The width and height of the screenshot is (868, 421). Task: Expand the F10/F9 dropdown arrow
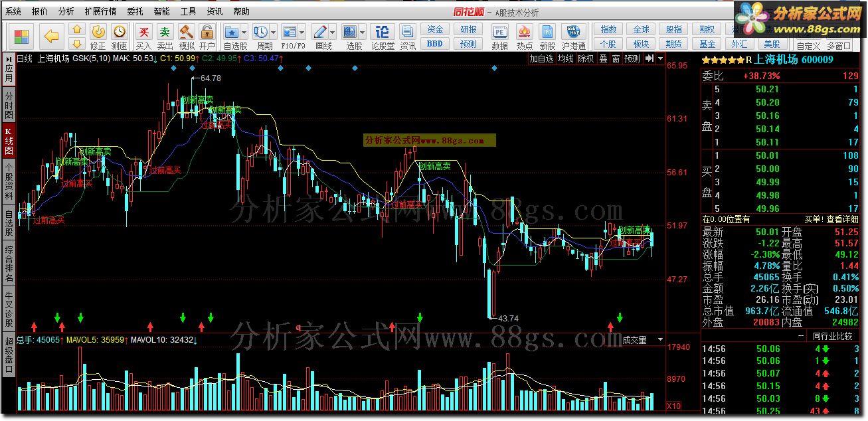coord(302,32)
